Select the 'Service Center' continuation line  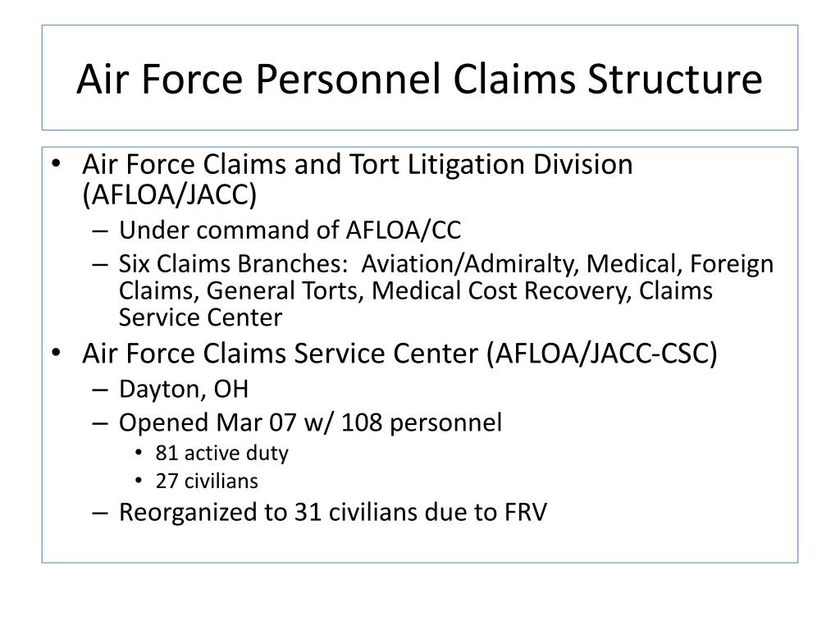[200, 317]
